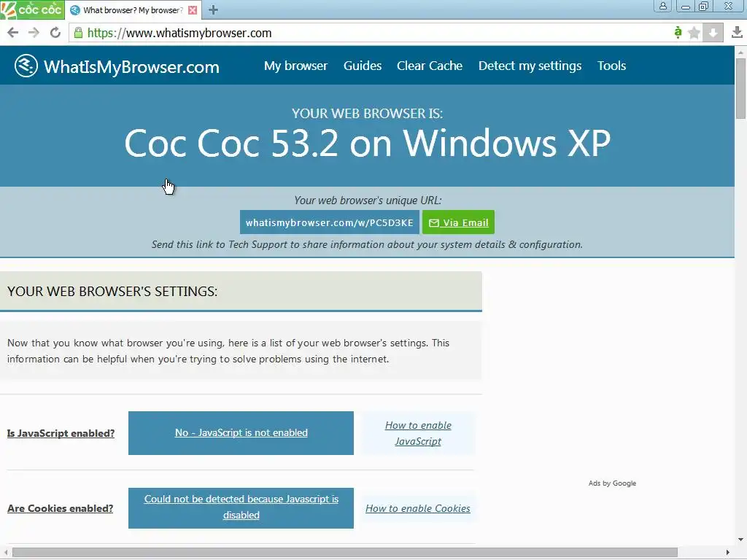Click the horizontal scrollbar left arrow
Viewport: 747px width, 560px height.
(x=6, y=553)
